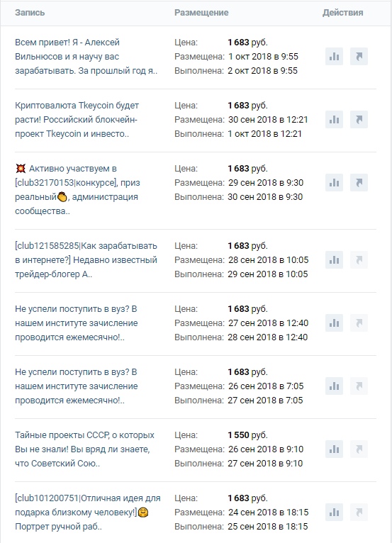
Task: Click the arrow icon for the Тайные проекты СССР post
Action: 359,449
